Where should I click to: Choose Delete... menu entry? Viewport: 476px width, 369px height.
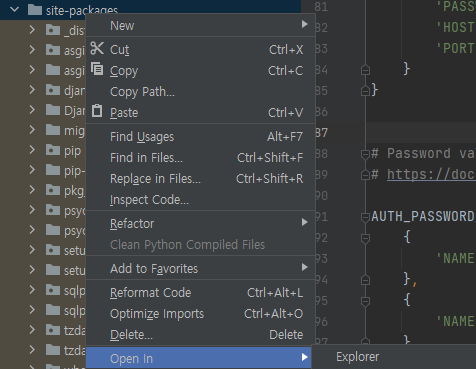[200, 334]
